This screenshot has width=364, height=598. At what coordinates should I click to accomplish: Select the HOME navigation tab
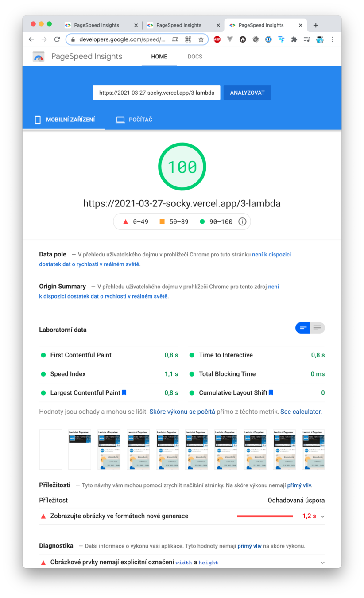click(x=159, y=57)
